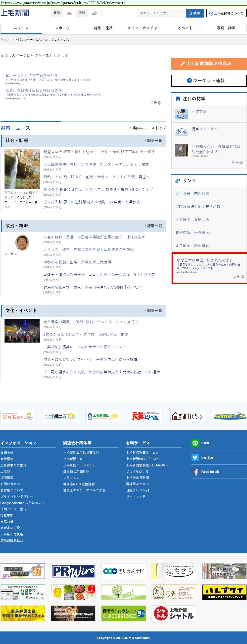Expand 政治・経済 記事一覧 list
Screen dimensions: 247x644
coord(153,226)
